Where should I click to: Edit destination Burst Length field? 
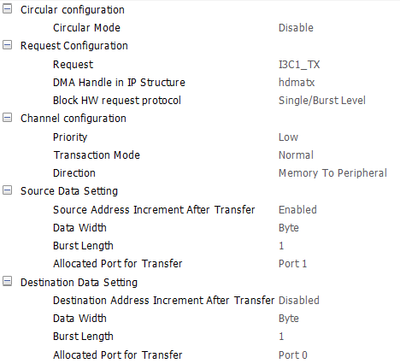point(281,336)
